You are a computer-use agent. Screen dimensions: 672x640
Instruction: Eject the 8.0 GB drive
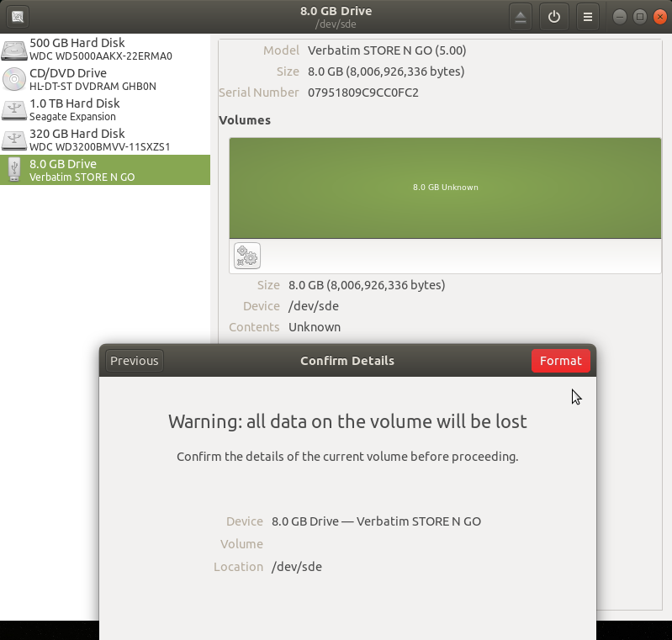tap(521, 17)
